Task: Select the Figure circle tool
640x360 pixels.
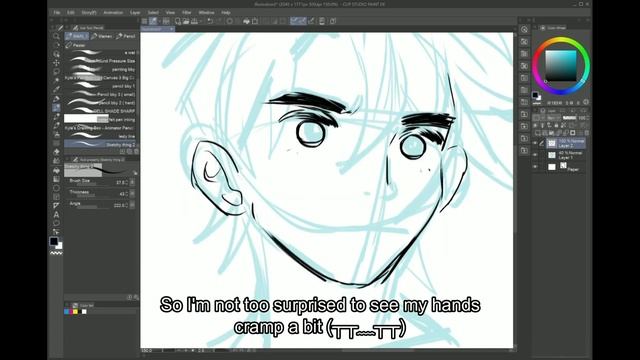Action: pos(56,188)
